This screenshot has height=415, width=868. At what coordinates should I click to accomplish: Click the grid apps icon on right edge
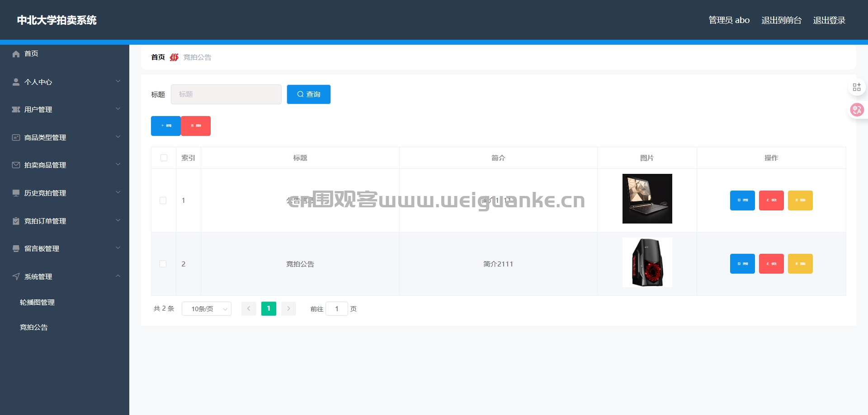click(857, 87)
